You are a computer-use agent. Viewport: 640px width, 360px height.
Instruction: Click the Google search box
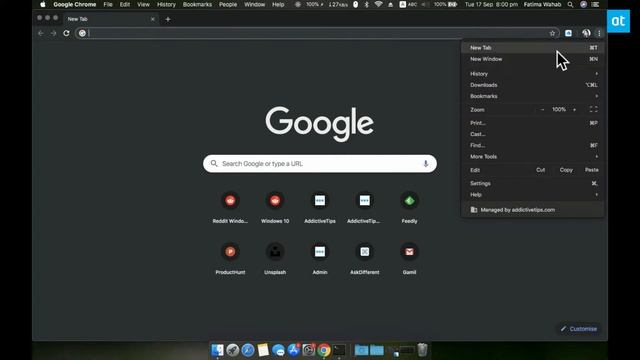click(320, 164)
